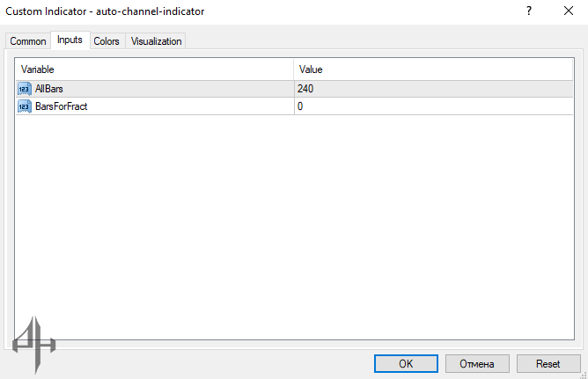
Task: Select the AllBars variable name
Action: tap(48, 88)
